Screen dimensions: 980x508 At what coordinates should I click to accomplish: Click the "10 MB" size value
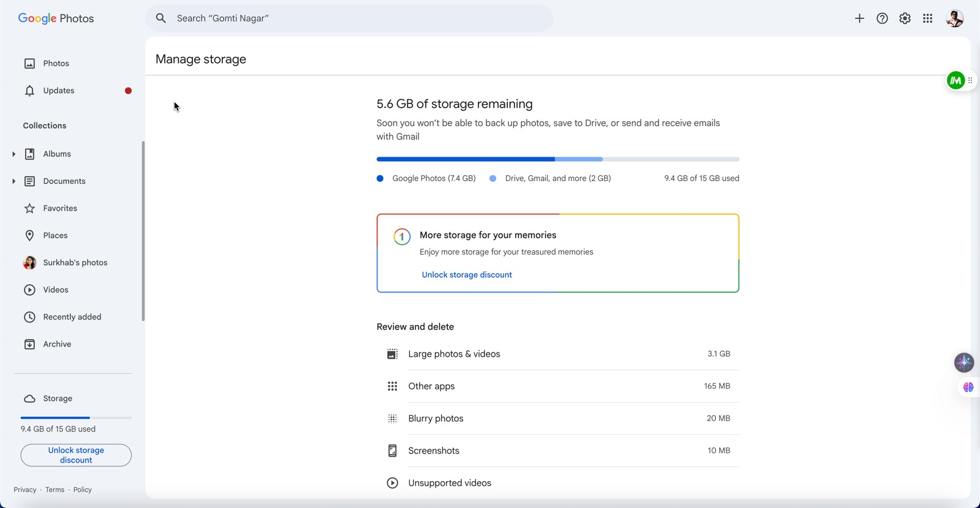point(719,450)
